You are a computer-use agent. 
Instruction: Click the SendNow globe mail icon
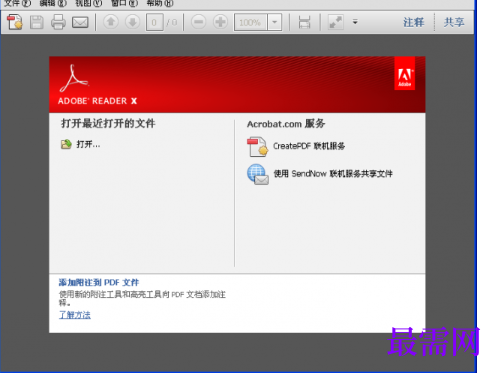point(258,174)
